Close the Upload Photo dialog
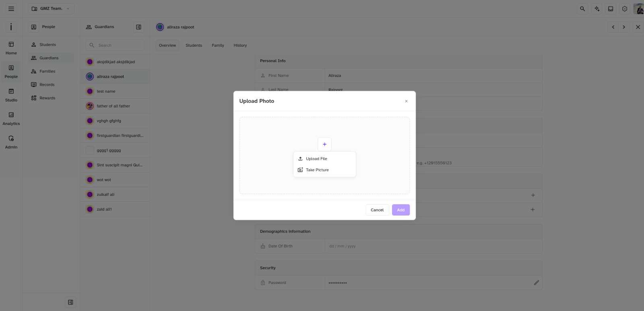 [406, 101]
